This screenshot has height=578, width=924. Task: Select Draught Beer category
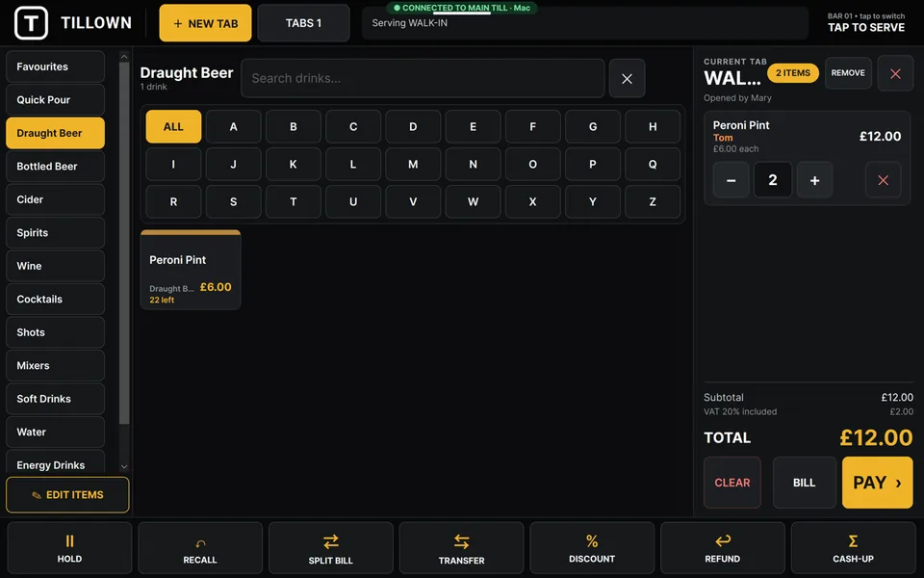[x=56, y=133]
